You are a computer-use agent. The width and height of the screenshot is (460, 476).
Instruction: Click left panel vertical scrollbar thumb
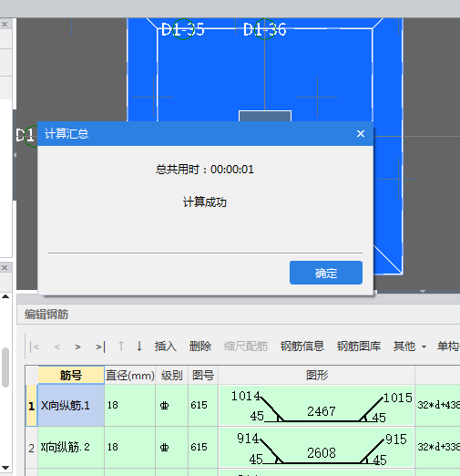(x=5, y=367)
